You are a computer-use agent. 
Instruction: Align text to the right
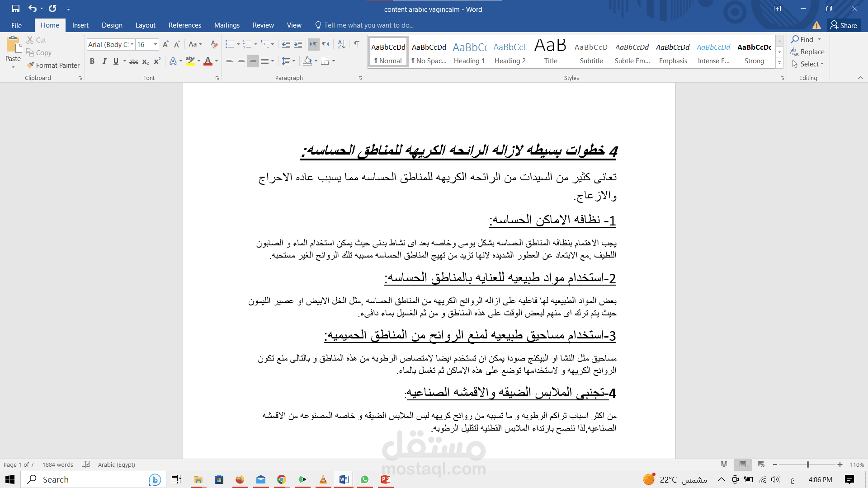[253, 61]
